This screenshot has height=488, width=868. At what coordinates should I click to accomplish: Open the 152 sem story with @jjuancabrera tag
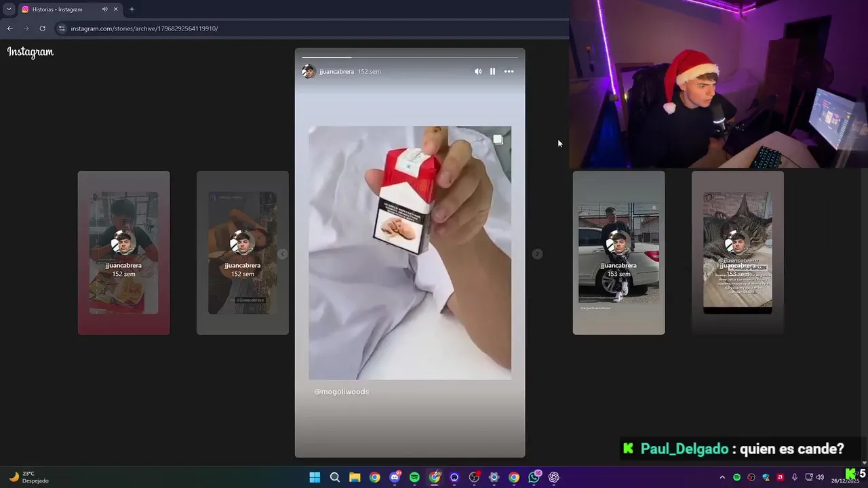click(x=242, y=253)
